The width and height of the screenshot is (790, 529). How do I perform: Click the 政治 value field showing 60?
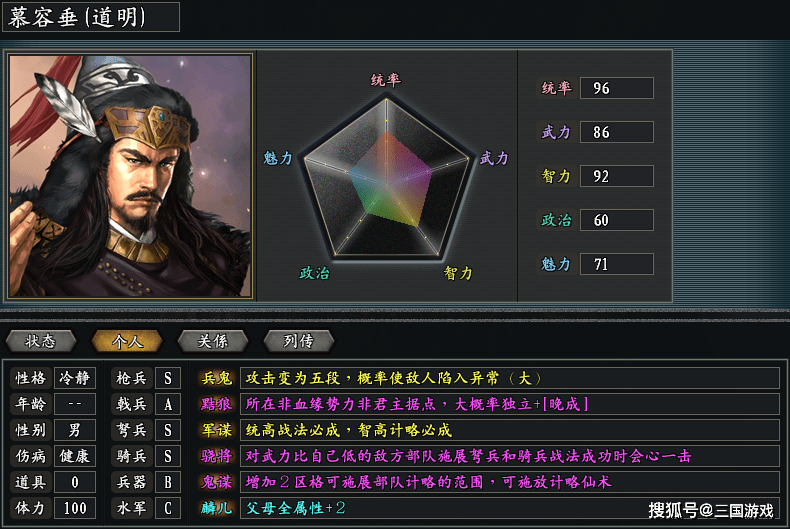coord(616,220)
